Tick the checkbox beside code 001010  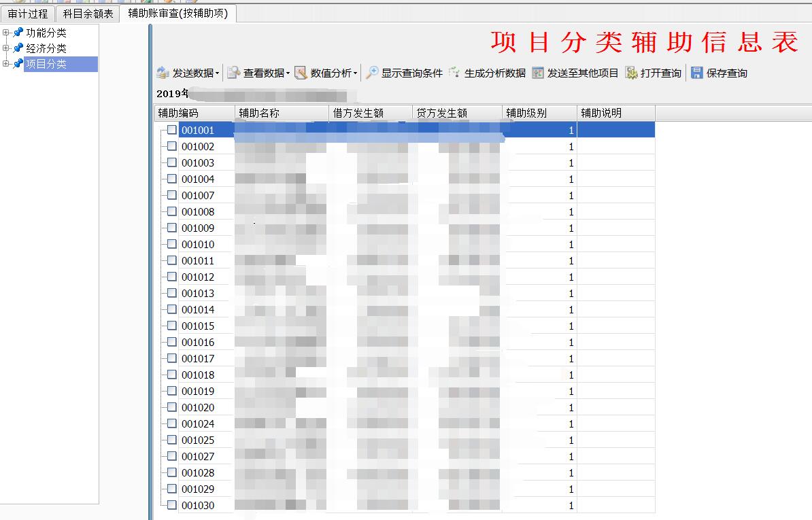(x=172, y=244)
